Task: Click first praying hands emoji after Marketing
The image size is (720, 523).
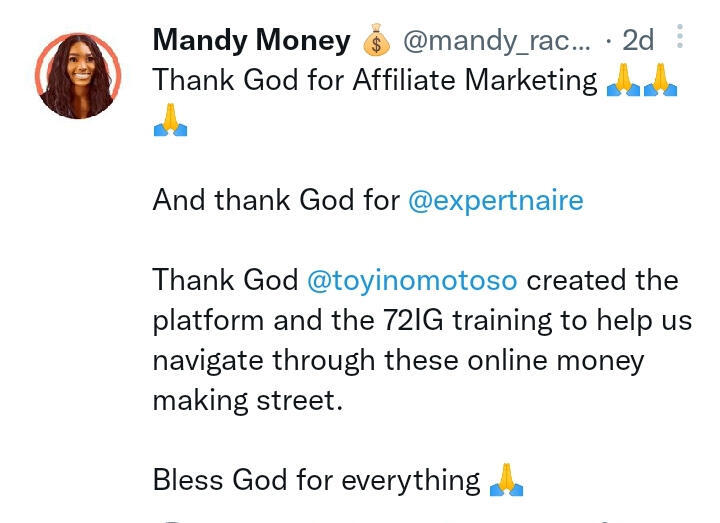Action: point(623,81)
